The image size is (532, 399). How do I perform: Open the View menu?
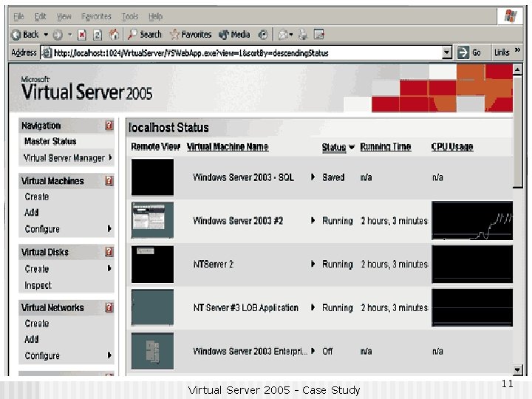[x=64, y=16]
